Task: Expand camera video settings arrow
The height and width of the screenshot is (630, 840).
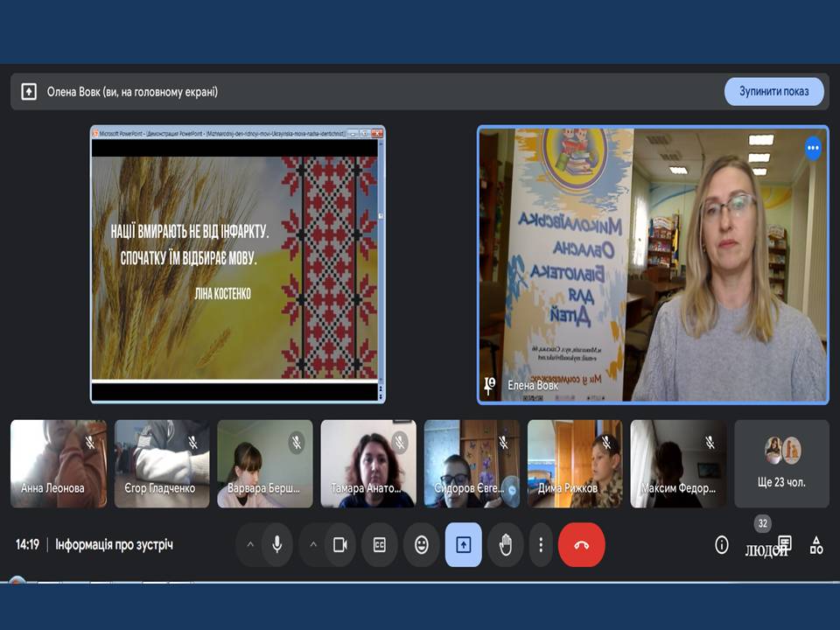Action: click(313, 544)
